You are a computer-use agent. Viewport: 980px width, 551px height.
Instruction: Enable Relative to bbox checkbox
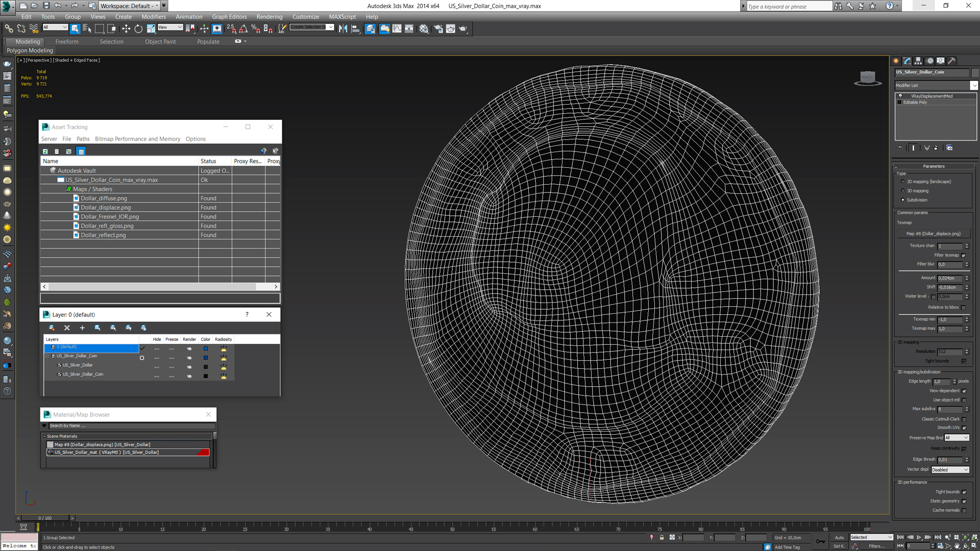point(964,307)
